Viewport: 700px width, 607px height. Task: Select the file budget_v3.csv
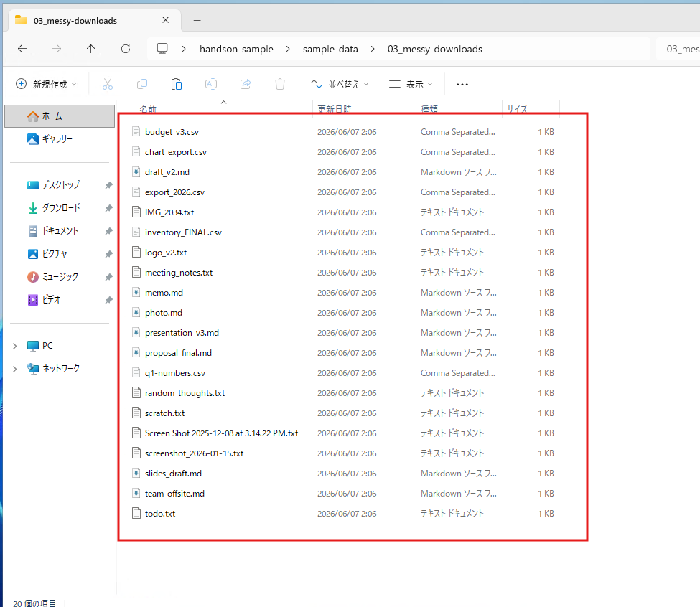pyautogui.click(x=172, y=132)
